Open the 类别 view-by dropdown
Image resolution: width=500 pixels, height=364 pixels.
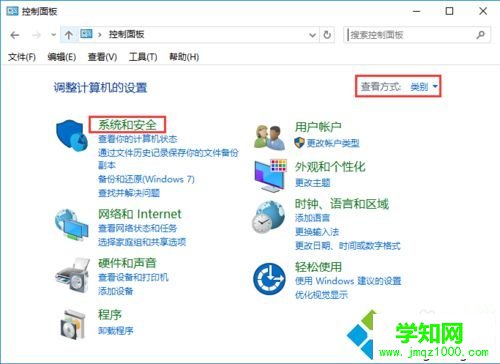[424, 87]
